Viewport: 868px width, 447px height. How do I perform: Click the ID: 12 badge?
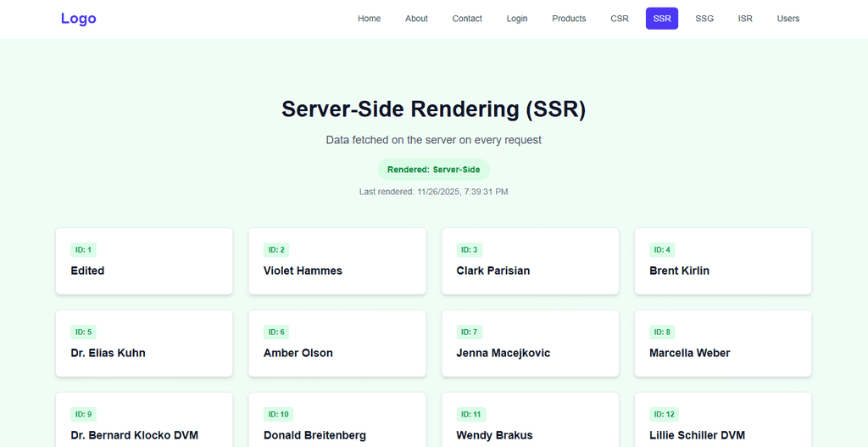[664, 414]
